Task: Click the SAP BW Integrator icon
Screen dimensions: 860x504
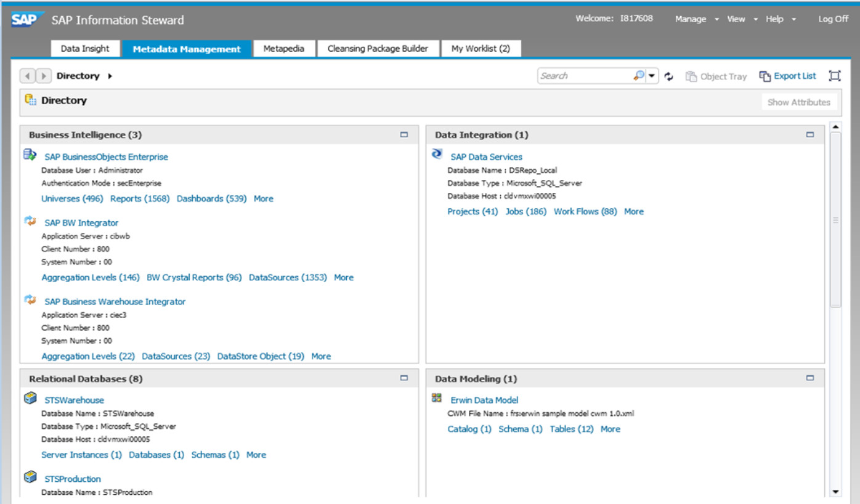Action: 30,221
